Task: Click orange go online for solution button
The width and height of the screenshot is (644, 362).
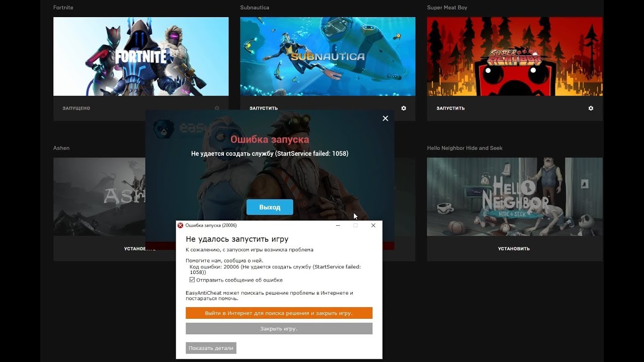Action: 279,313
